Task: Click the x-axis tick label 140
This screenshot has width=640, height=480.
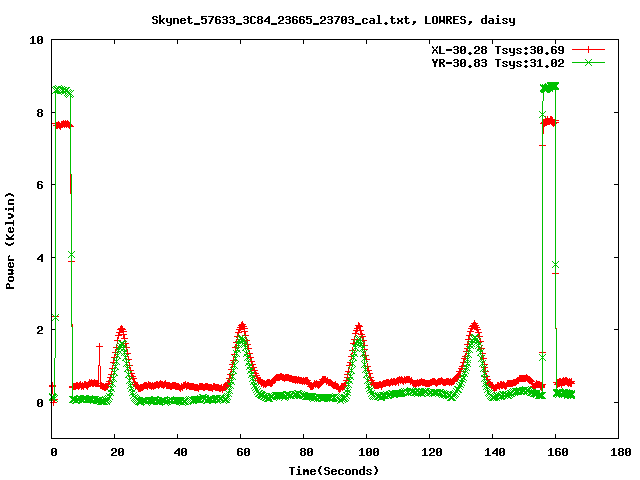Action: (x=495, y=452)
